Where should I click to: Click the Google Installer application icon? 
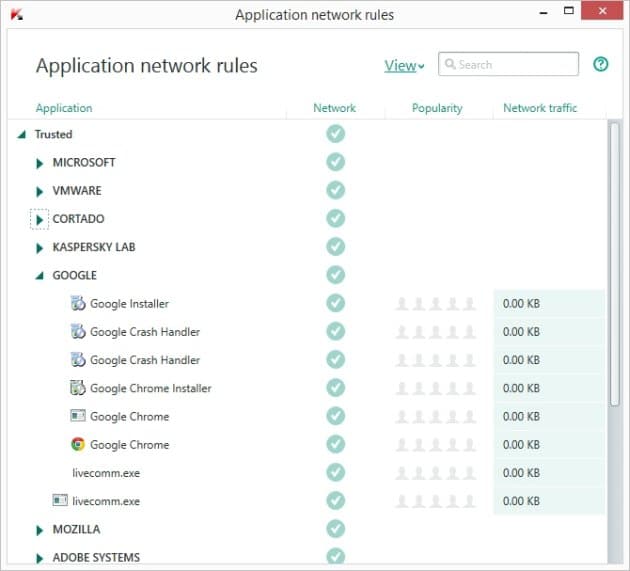tap(78, 303)
